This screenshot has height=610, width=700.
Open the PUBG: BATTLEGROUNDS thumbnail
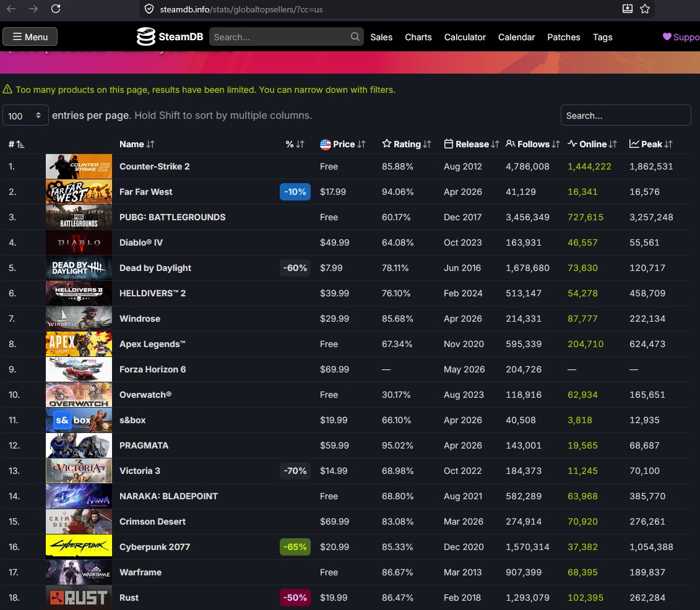(79, 217)
